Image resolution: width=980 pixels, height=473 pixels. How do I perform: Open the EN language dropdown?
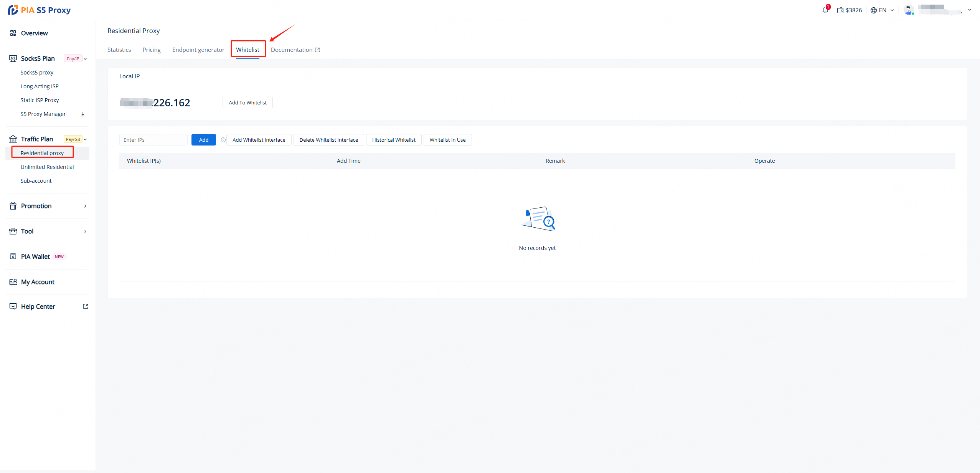coord(883,10)
